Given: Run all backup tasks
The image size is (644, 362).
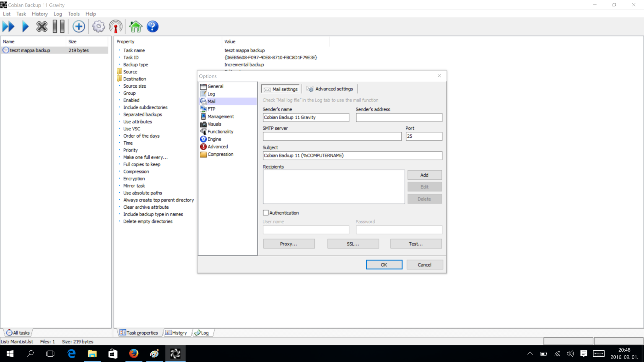Looking at the screenshot, I should [x=9, y=26].
